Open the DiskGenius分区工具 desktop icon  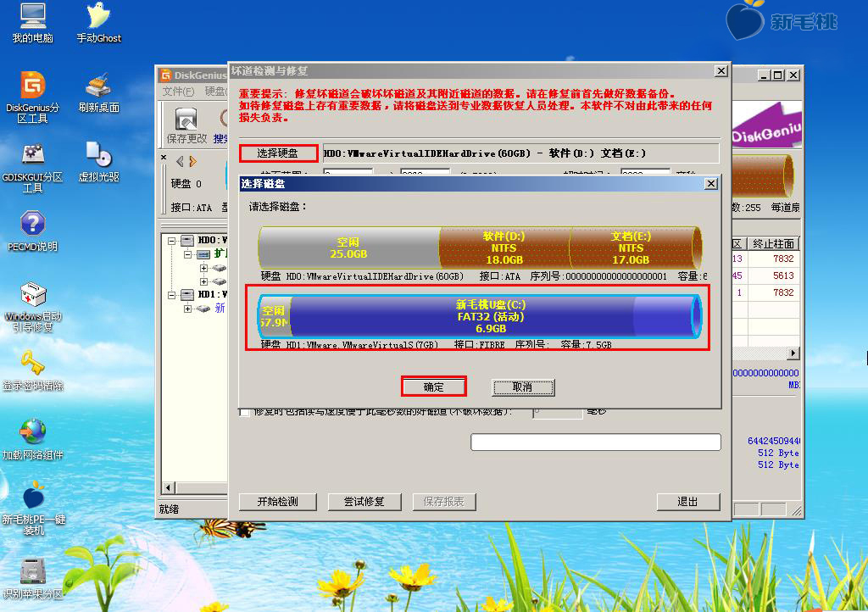point(33,97)
